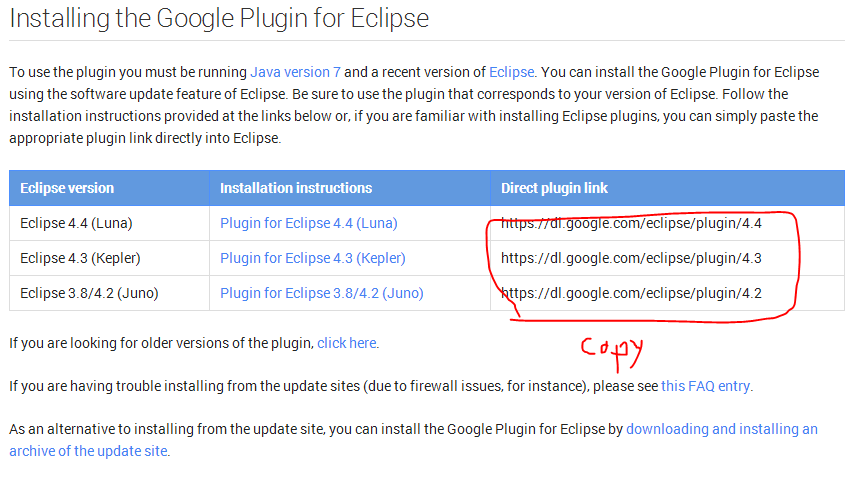859x477 pixels.
Task: Click the Eclipse link in intro paragraph
Action: (x=512, y=72)
